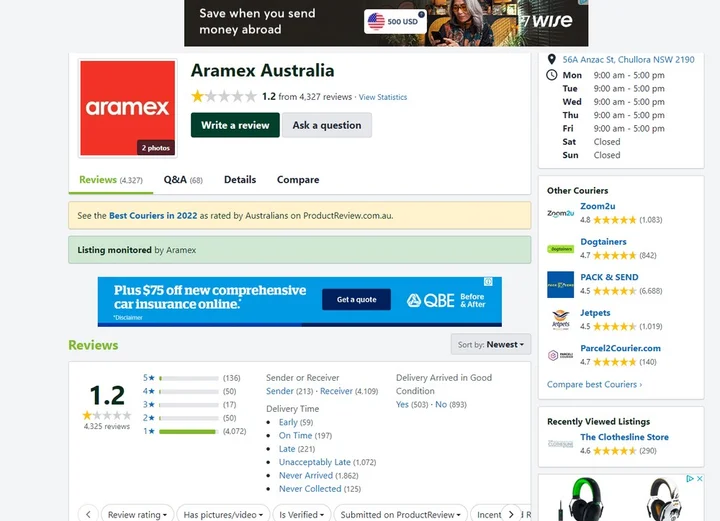
Task: Click the PACK & SEND logo icon
Action: 561,284
